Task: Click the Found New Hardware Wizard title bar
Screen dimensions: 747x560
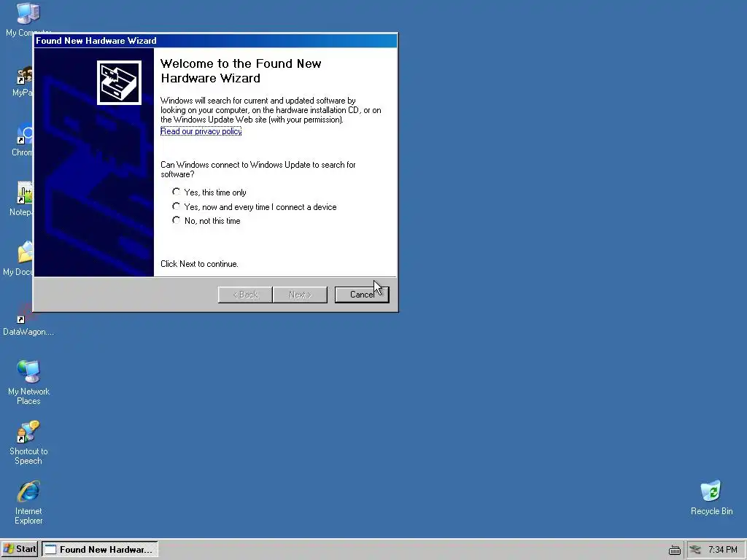Action: coord(215,41)
